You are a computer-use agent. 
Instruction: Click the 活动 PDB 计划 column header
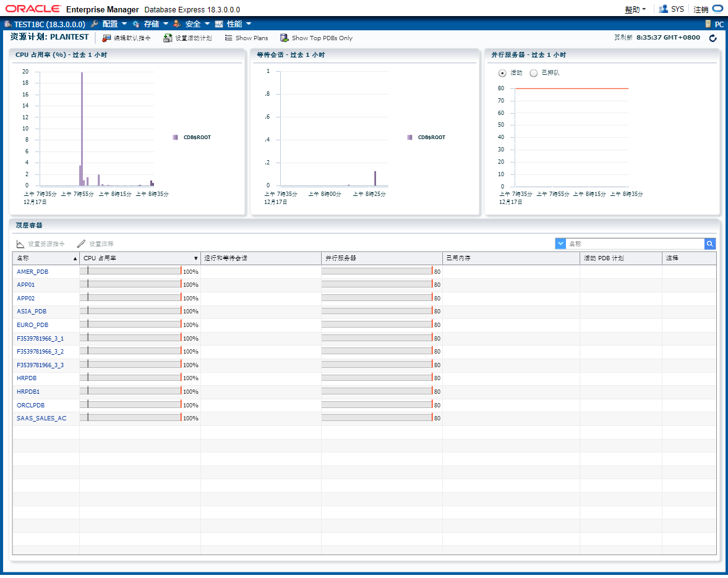click(621, 258)
